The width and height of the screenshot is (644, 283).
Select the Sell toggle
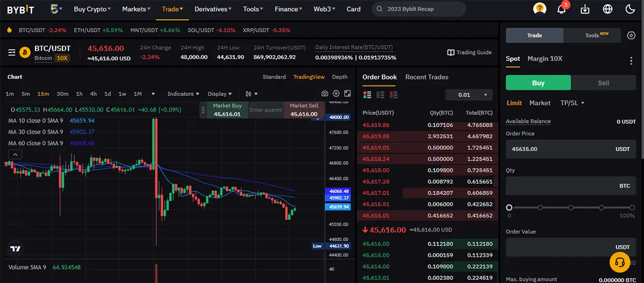coord(603,83)
